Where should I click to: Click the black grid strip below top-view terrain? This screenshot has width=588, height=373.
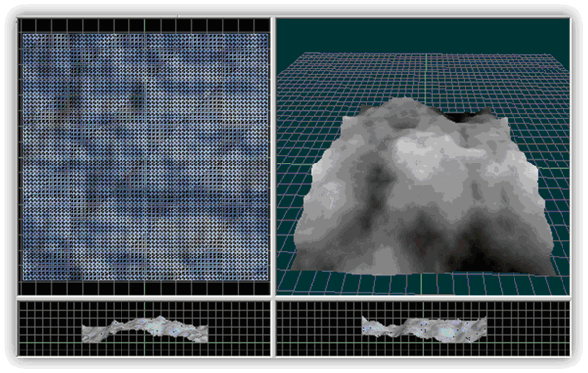[144, 288]
